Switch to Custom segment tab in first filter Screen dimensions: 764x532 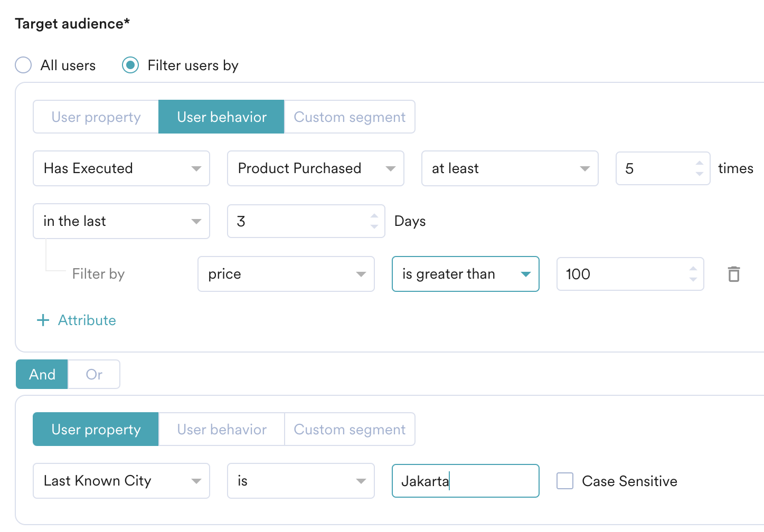tap(350, 117)
